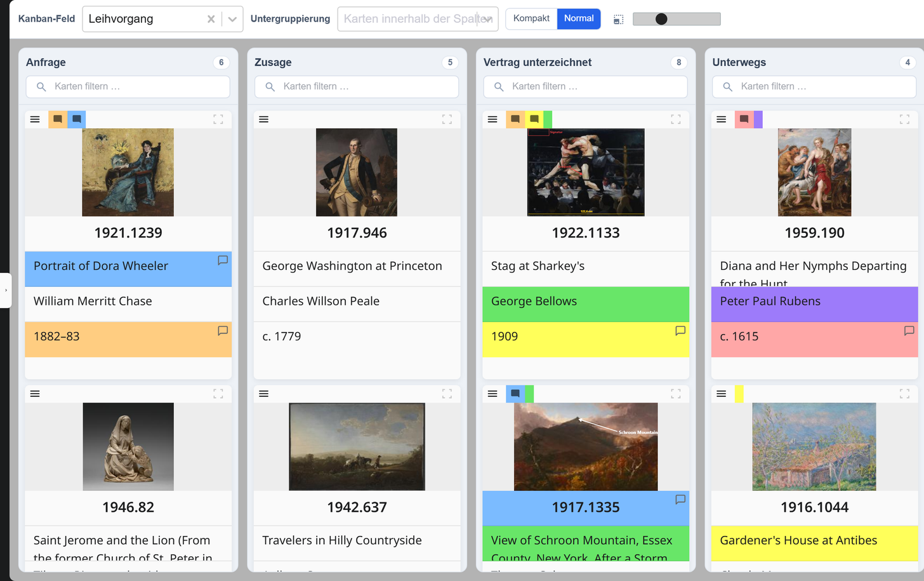Click yellow tag on card 1916.1044
The image size is (924, 581).
click(x=739, y=394)
